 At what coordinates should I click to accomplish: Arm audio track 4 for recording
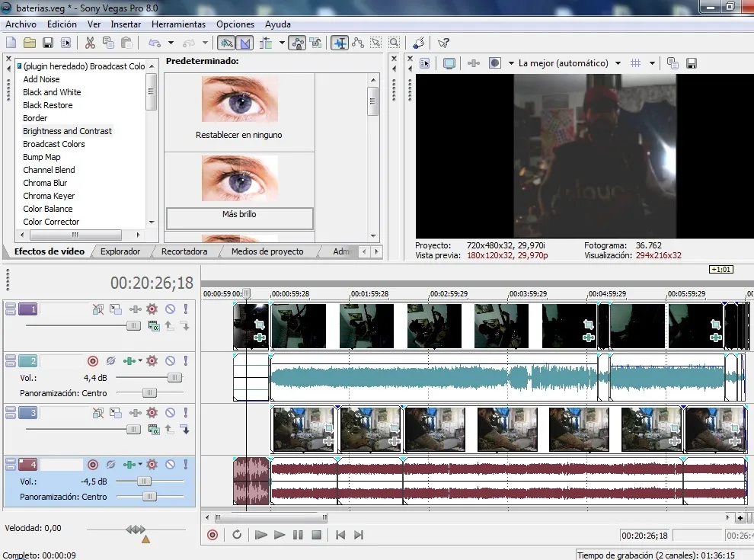93,464
